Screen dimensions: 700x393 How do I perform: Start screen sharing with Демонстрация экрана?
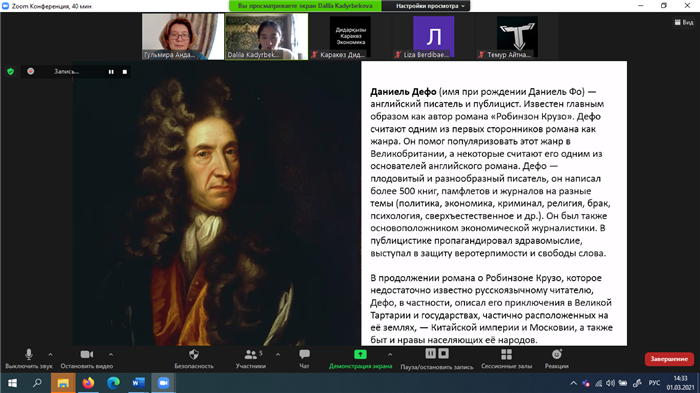point(360,359)
